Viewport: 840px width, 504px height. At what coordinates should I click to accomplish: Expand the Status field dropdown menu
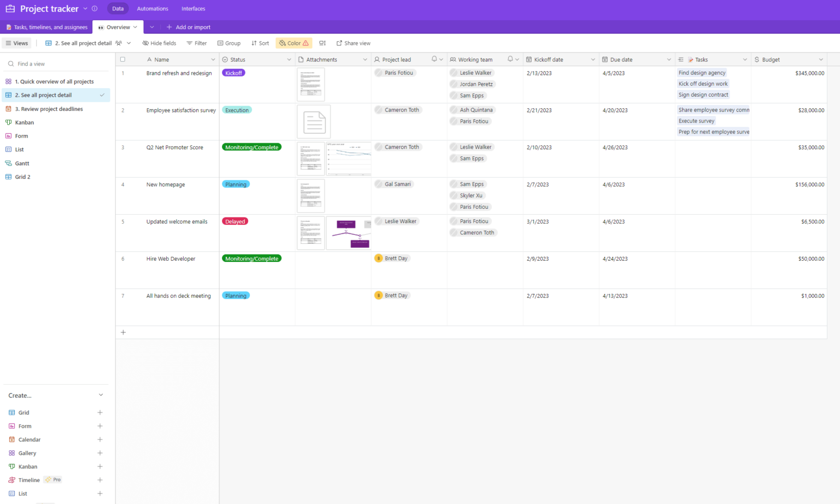[290, 59]
